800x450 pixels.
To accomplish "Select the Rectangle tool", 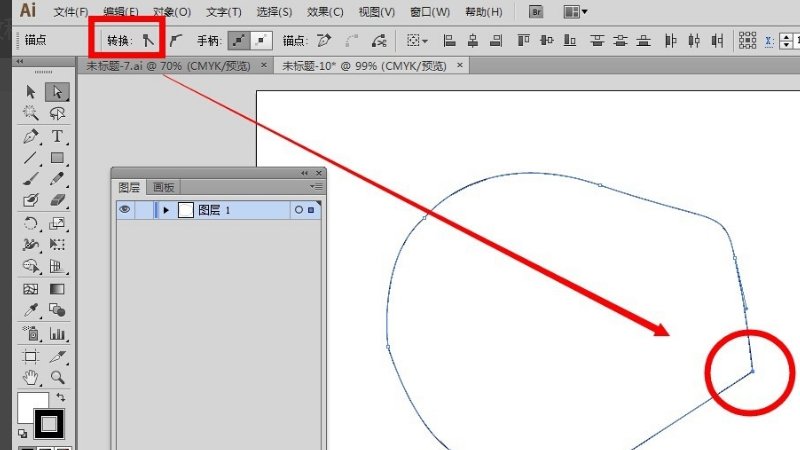I will click(x=57, y=158).
